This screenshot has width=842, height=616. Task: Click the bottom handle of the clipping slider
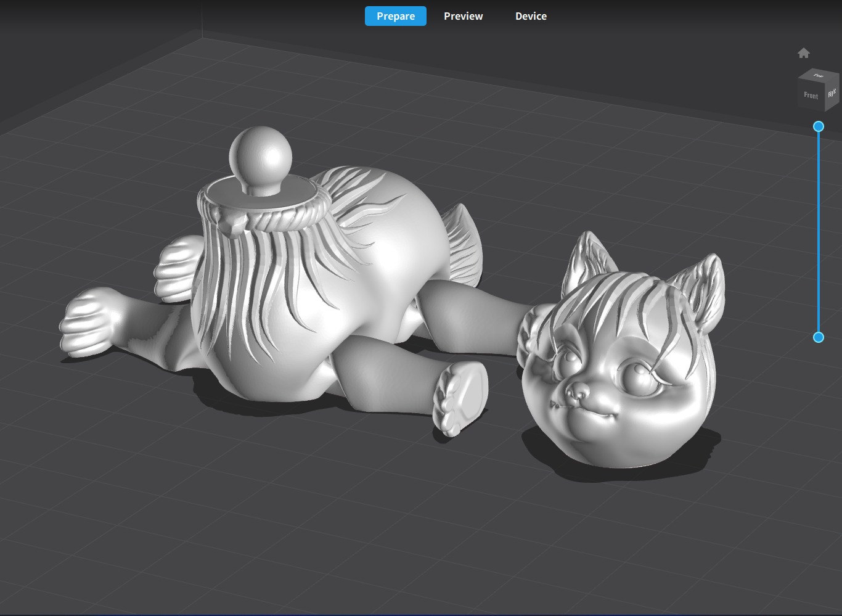819,337
